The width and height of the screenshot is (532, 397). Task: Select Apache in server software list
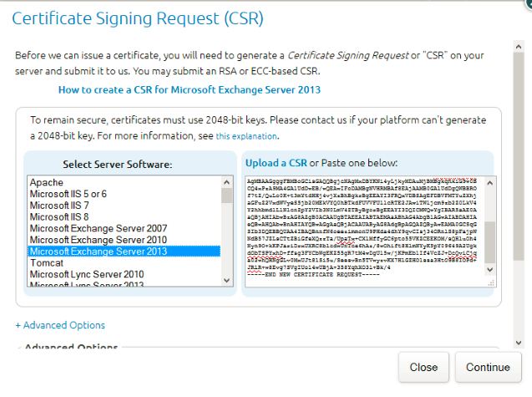(x=47, y=182)
